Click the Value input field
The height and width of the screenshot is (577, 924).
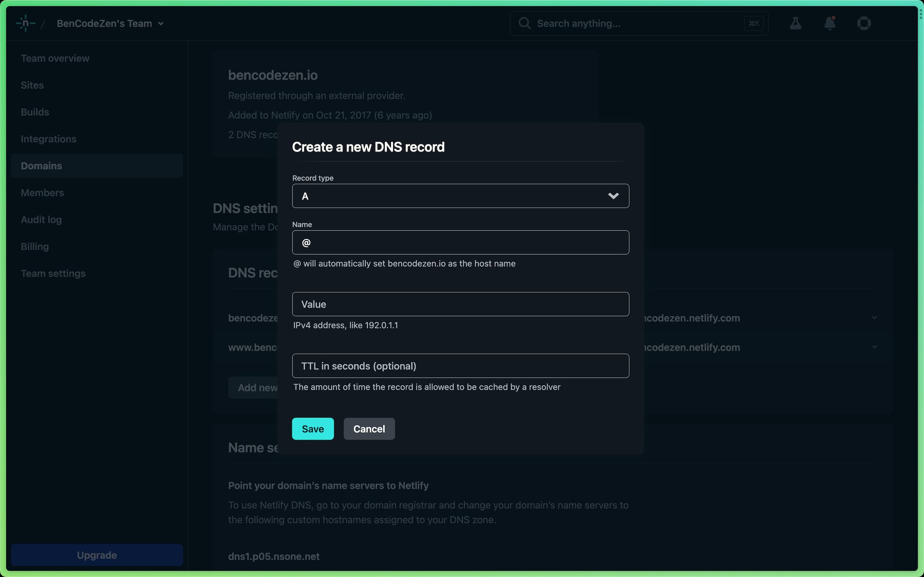460,304
